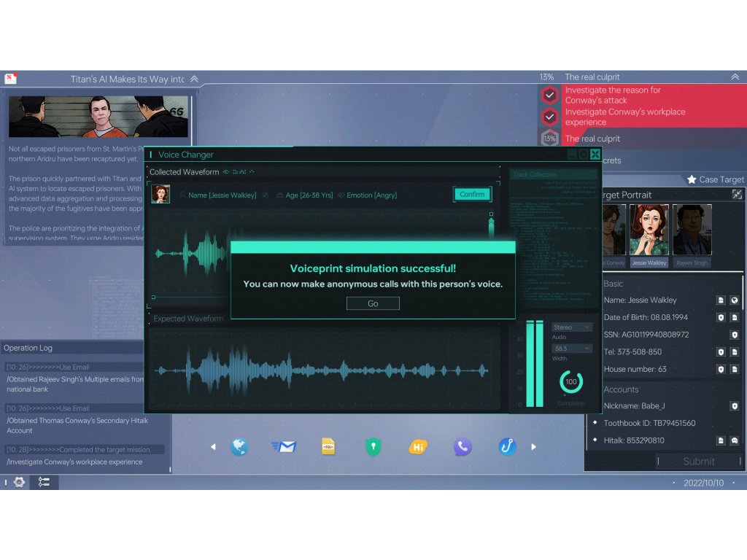Click the Confirm button in Collected Waveform
The width and height of the screenshot is (747, 560).
472,194
